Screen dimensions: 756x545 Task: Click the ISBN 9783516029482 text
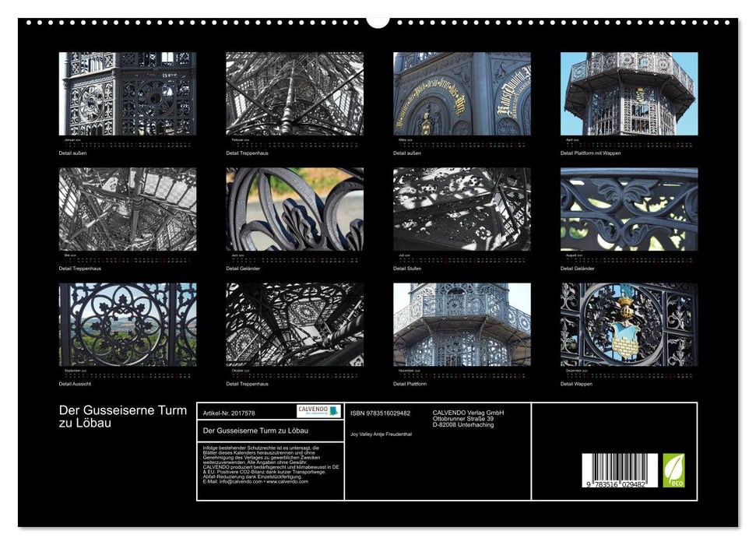coord(380,413)
